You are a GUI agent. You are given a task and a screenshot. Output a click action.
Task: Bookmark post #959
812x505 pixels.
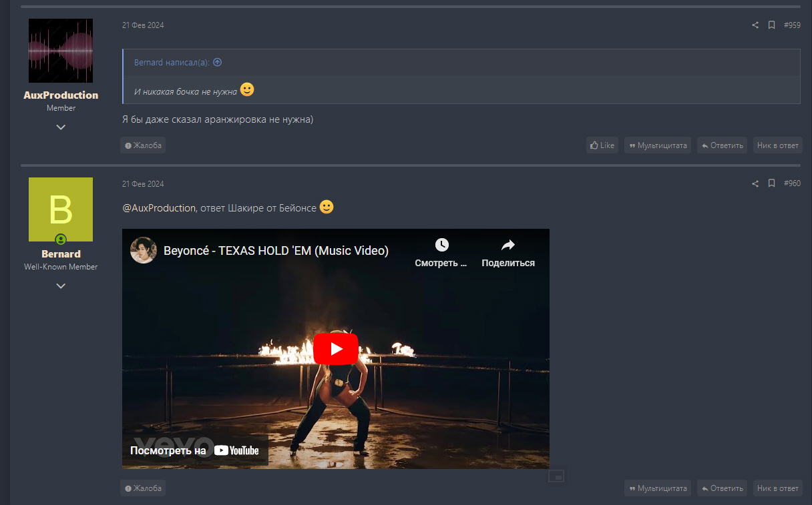click(x=771, y=25)
